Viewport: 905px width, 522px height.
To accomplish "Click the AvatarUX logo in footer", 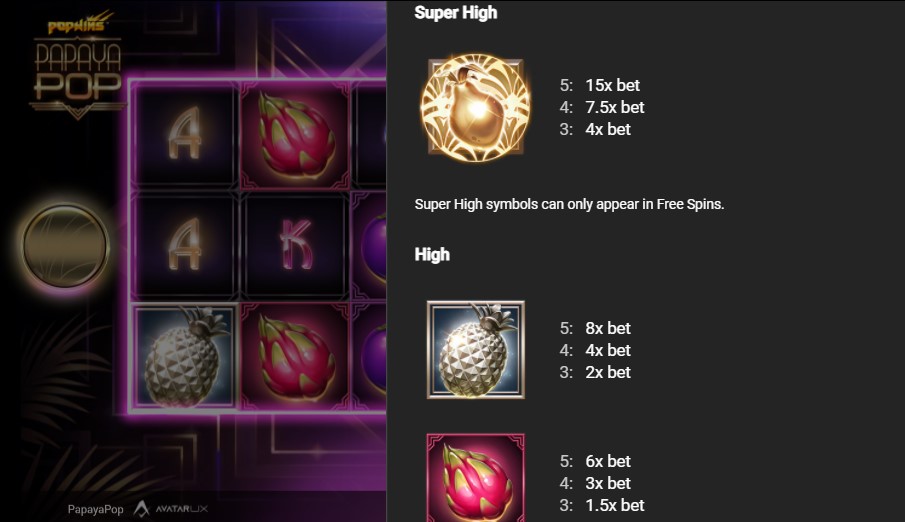I will (x=171, y=509).
